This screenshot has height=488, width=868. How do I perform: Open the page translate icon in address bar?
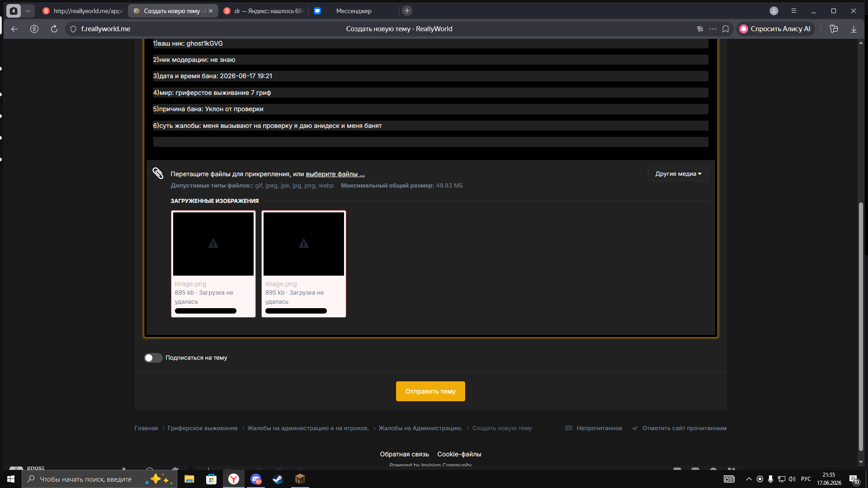pos(700,29)
